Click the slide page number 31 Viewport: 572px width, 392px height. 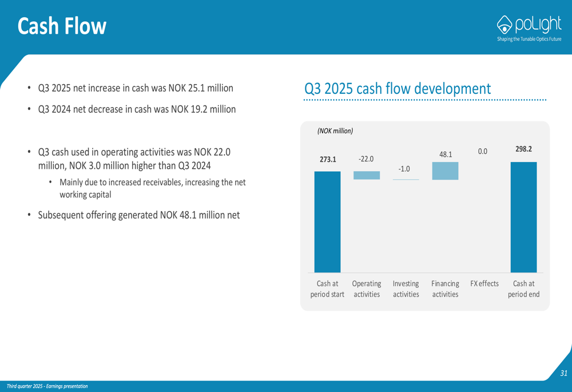pos(563,374)
